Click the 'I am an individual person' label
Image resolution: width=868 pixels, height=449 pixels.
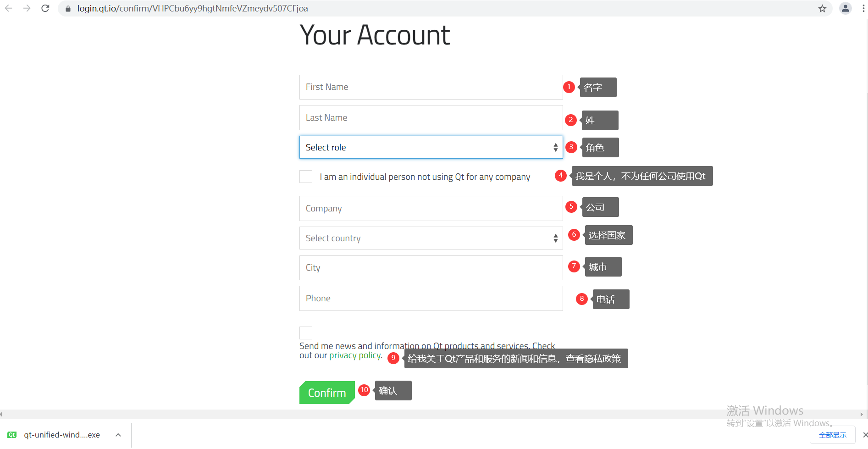click(425, 177)
